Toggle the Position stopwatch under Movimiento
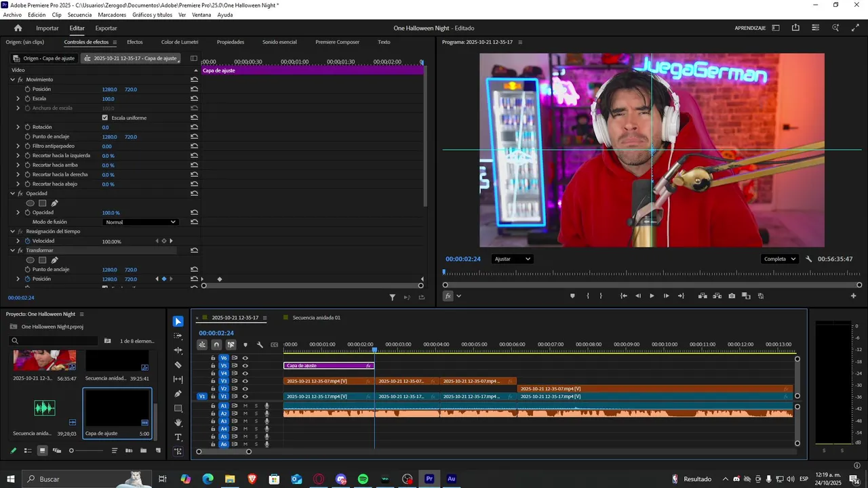The image size is (868, 488). point(27,89)
